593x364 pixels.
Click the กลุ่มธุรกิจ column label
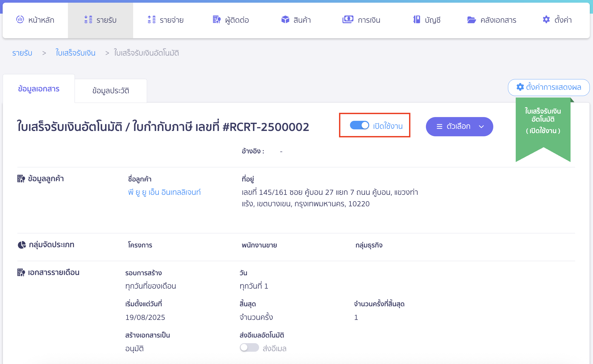[x=369, y=245]
